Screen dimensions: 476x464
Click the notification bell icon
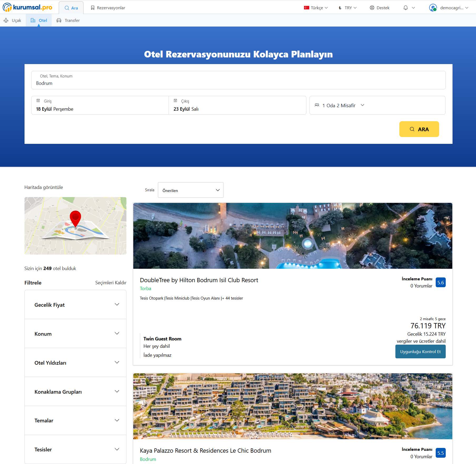406,8
